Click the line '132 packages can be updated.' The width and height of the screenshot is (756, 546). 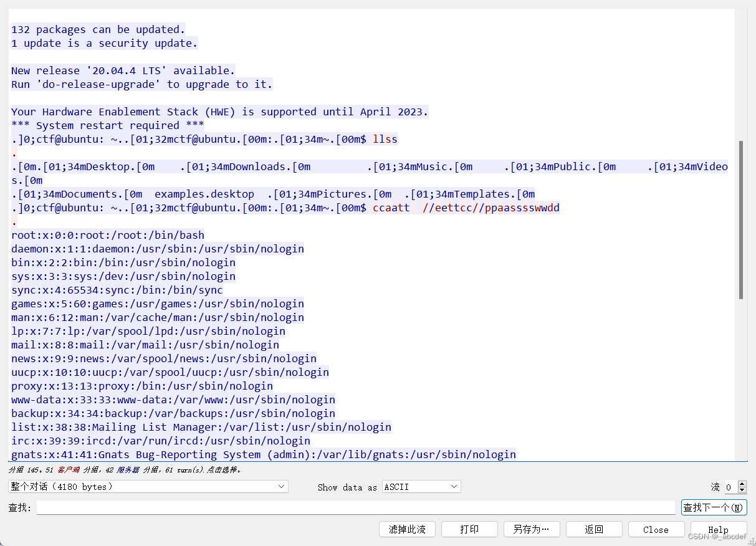pos(98,29)
